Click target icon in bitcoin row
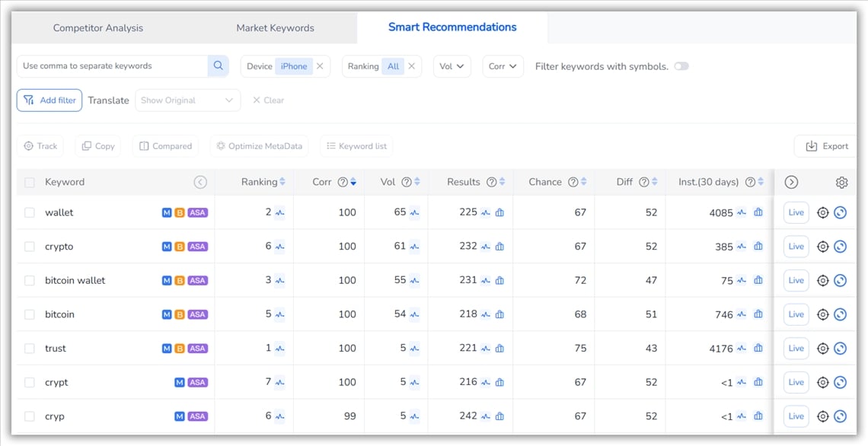 [822, 314]
